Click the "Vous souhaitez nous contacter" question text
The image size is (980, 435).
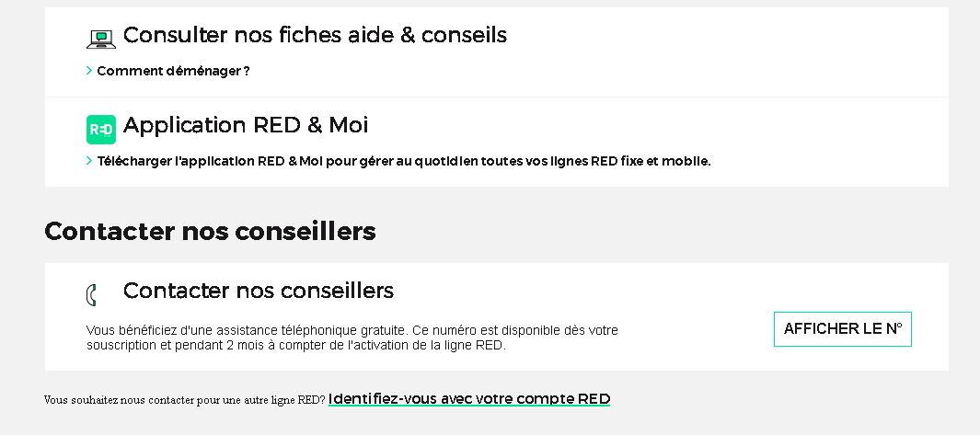[x=184, y=400]
